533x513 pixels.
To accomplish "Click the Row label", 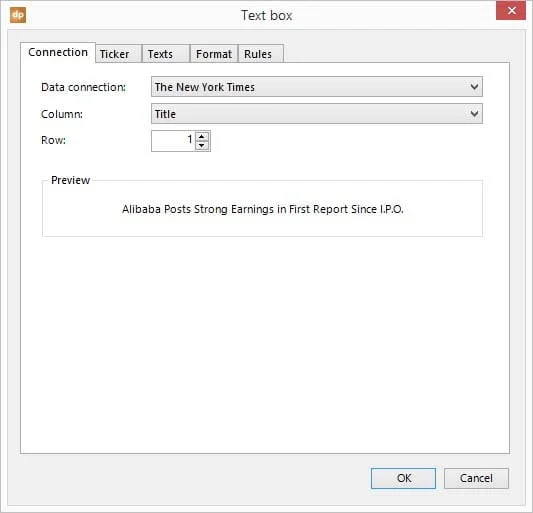I will [53, 140].
